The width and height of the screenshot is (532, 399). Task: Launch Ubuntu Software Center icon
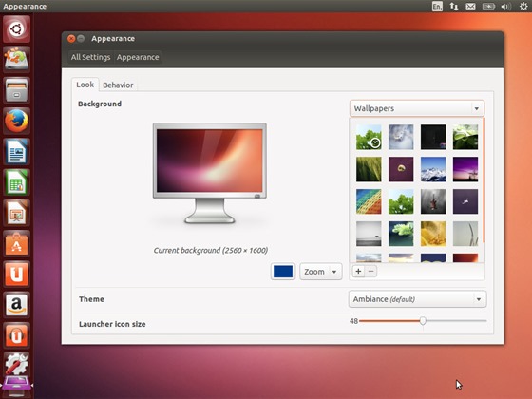pyautogui.click(x=16, y=243)
